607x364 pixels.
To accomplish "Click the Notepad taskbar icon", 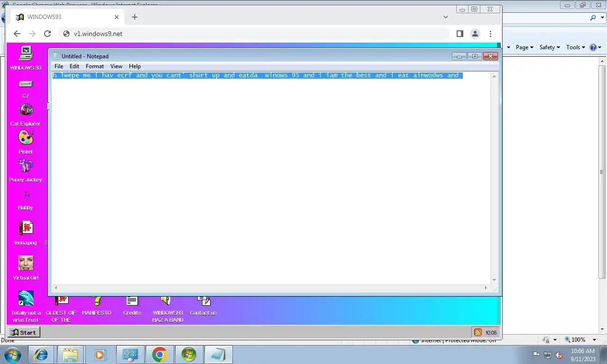I will (x=218, y=355).
